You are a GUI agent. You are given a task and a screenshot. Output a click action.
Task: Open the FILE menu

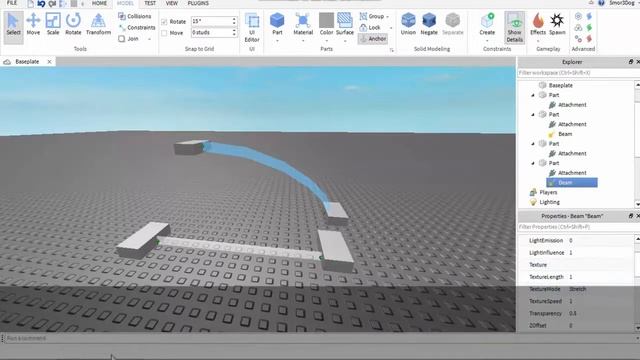click(x=12, y=3)
